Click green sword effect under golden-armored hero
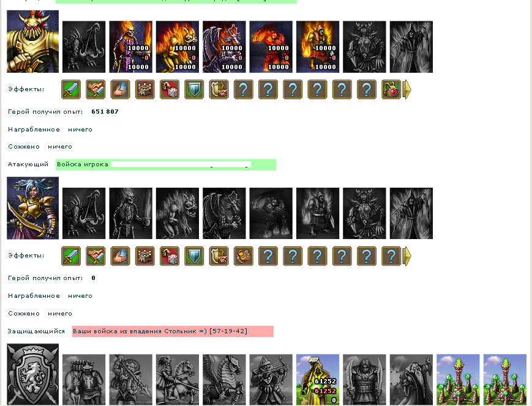The width and height of the screenshot is (532, 406). click(71, 89)
